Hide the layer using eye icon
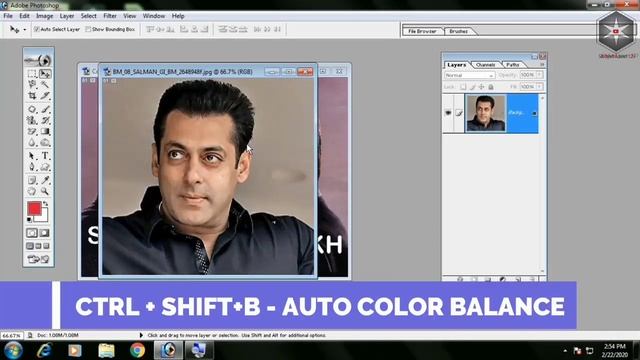Image resolution: width=640 pixels, height=360 pixels. [x=448, y=113]
